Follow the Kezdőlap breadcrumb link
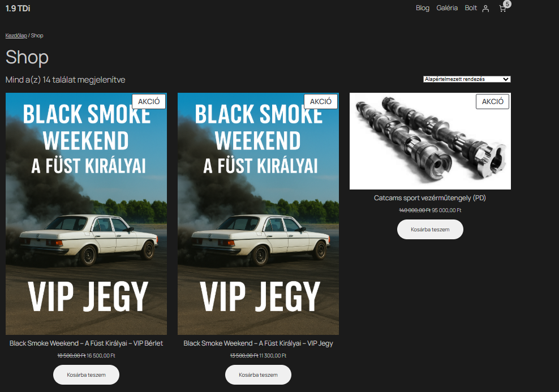This screenshot has height=392, width=559. (x=16, y=36)
